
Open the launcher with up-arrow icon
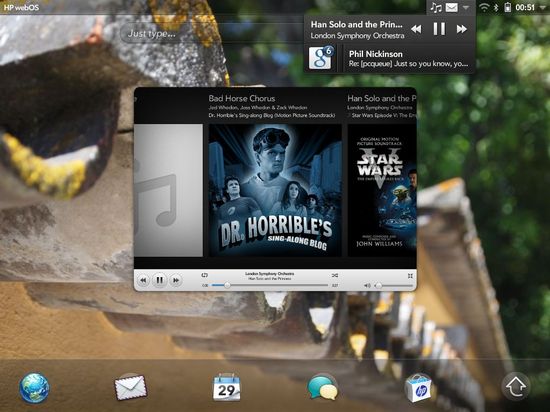click(x=516, y=386)
